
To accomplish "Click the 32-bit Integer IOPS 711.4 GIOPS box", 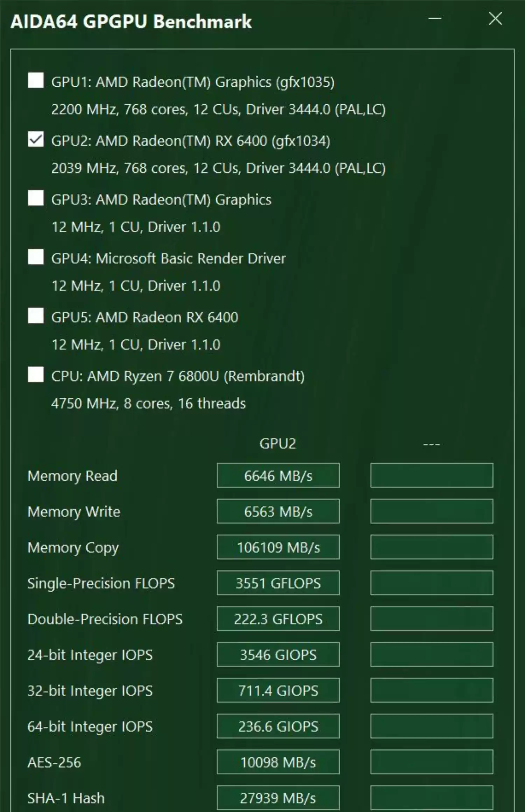I will point(278,691).
